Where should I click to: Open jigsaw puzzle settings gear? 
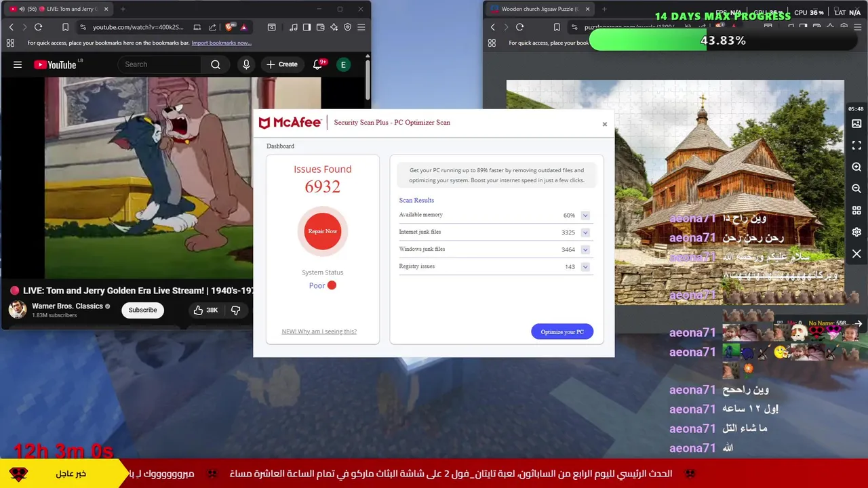(x=856, y=232)
